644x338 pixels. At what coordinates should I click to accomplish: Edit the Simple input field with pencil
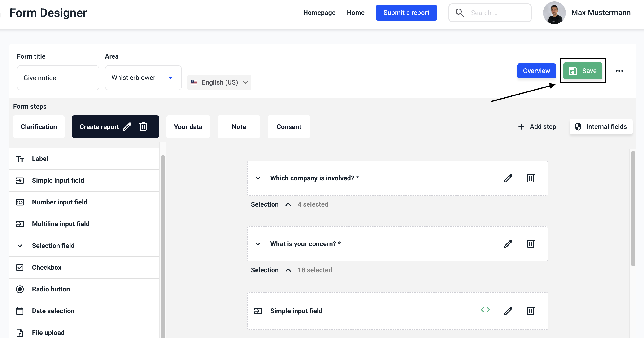click(x=508, y=311)
